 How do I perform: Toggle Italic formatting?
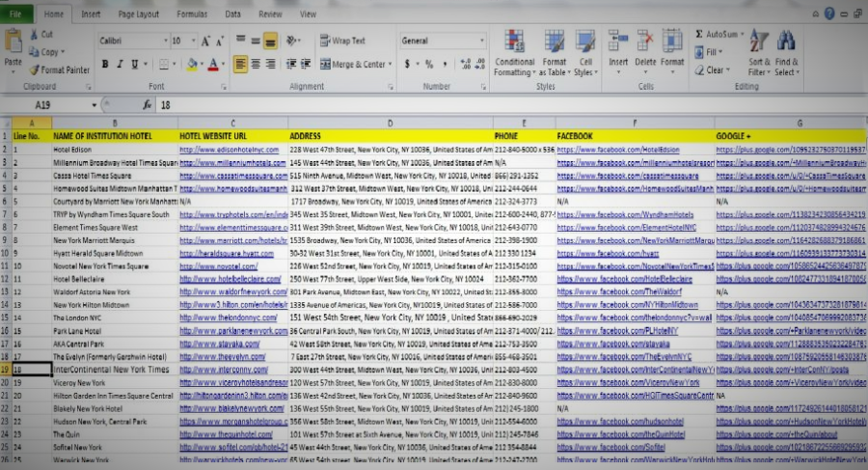click(119, 65)
